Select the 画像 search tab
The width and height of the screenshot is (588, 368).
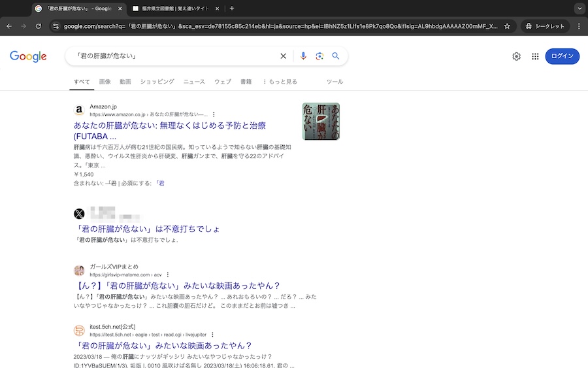coord(105,82)
